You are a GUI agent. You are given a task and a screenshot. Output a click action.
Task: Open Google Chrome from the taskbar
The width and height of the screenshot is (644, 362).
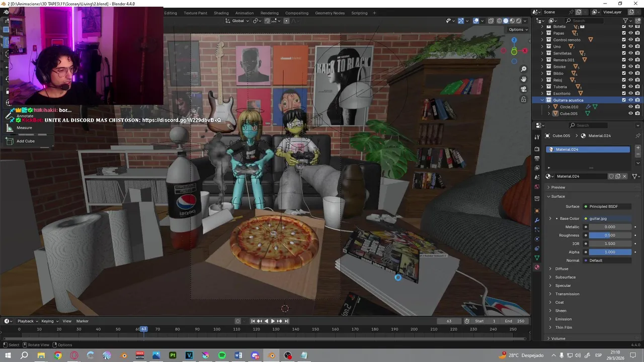pyautogui.click(x=58, y=355)
